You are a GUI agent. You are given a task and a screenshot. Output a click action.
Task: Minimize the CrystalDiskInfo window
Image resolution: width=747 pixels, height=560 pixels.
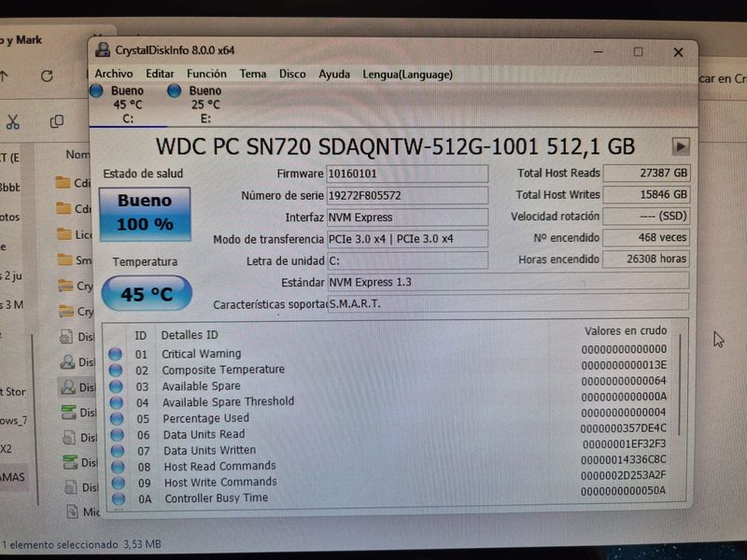coord(599,51)
